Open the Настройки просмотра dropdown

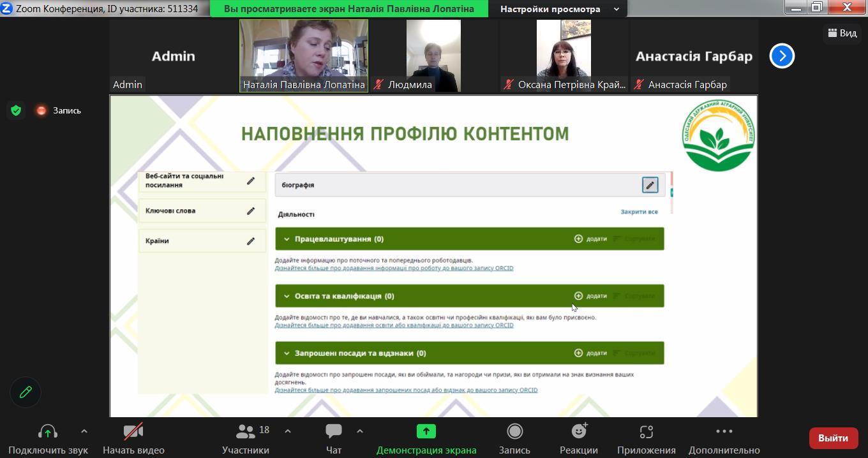558,9
